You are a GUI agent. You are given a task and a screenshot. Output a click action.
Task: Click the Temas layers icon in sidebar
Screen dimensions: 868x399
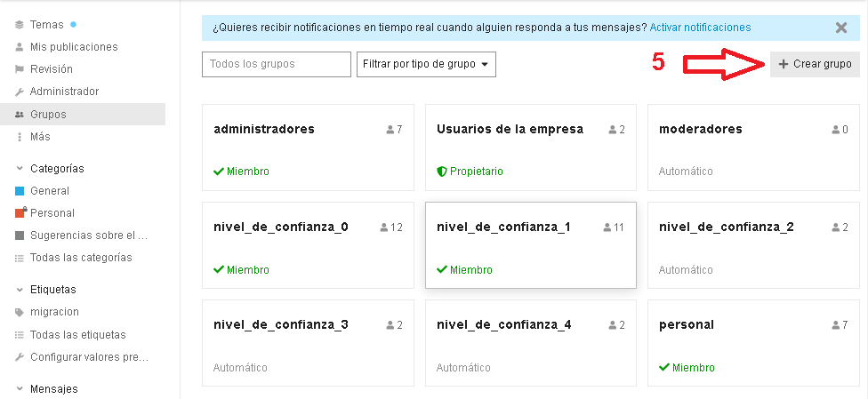[x=20, y=24]
